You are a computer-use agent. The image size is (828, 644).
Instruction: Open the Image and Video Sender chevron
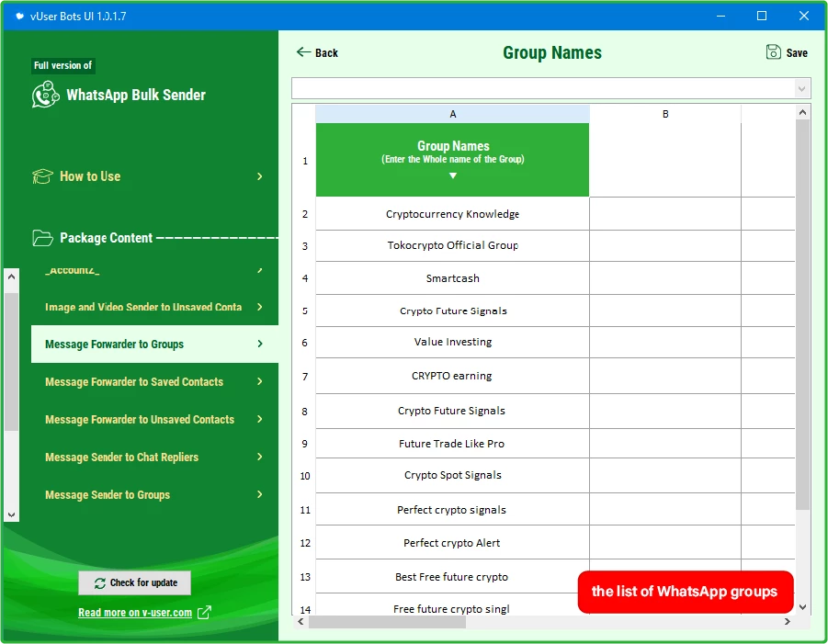259,307
